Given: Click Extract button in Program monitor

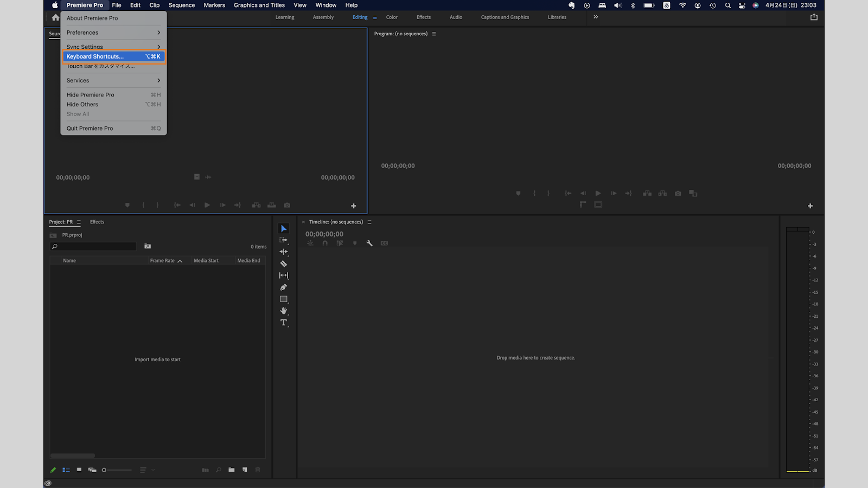Looking at the screenshot, I should click(662, 194).
